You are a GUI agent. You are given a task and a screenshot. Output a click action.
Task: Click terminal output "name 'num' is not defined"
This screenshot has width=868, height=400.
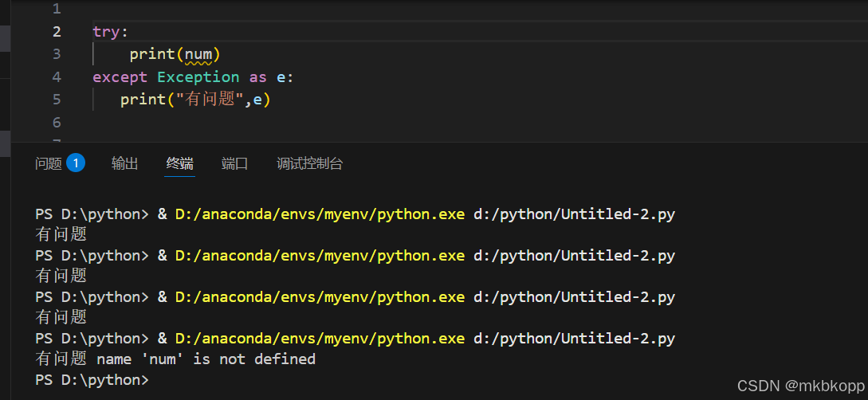206,359
